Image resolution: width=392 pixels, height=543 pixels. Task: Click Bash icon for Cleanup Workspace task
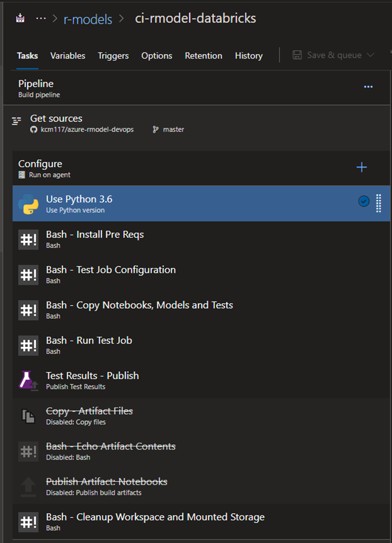tap(29, 522)
